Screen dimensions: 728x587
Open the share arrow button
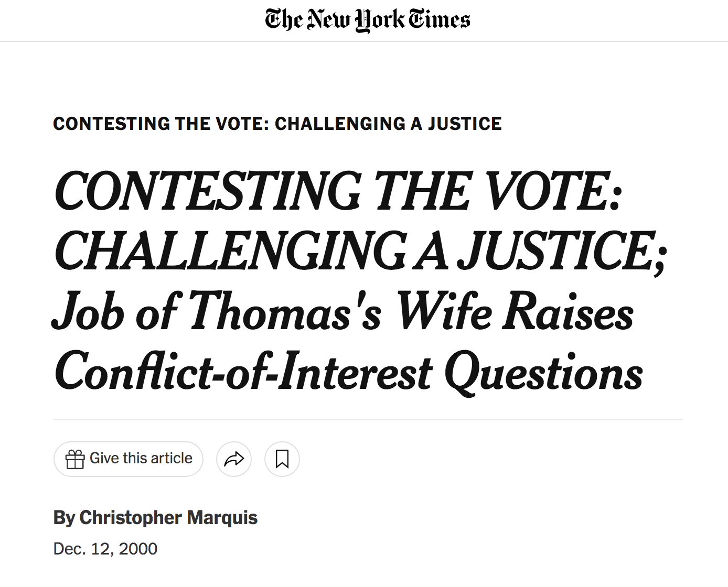point(234,459)
